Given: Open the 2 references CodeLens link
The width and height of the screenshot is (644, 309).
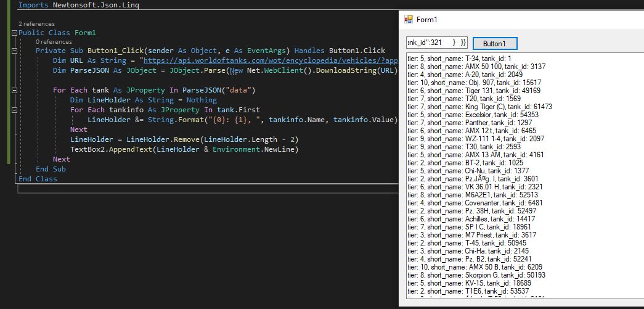Looking at the screenshot, I should click(x=36, y=24).
